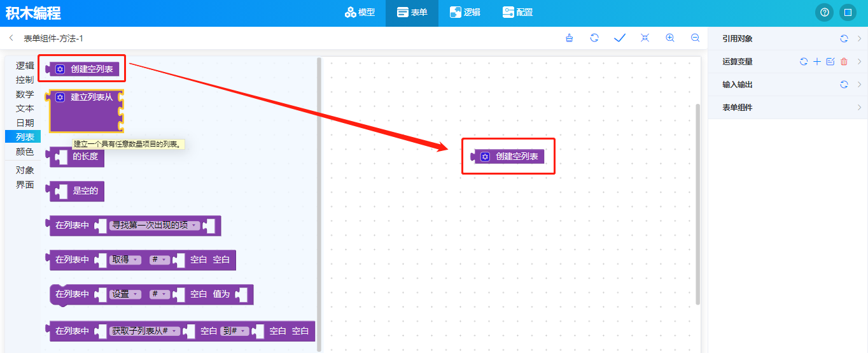Click the 引用对象 section label
The width and height of the screenshot is (868, 353).
(x=738, y=39)
